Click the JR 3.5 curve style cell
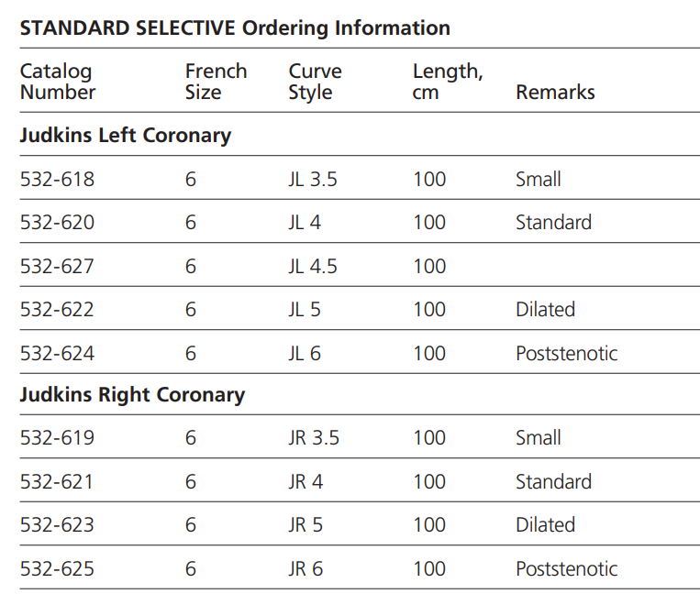Image resolution: width=700 pixels, height=594 pixels. (314, 438)
